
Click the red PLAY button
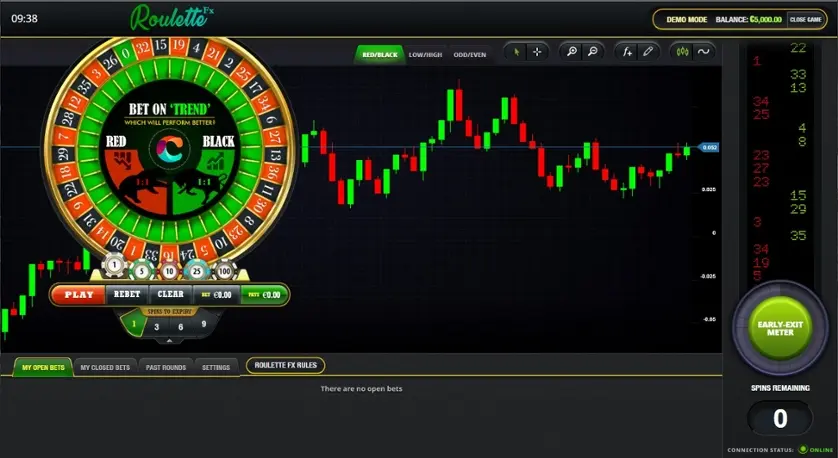tap(79, 294)
